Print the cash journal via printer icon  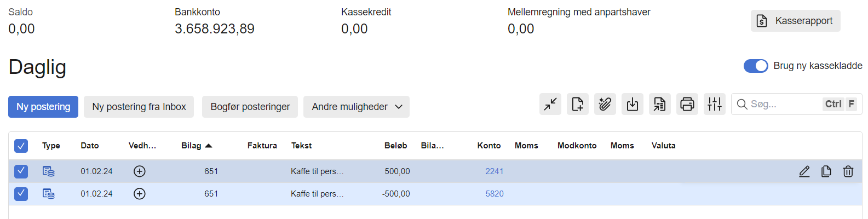point(687,104)
